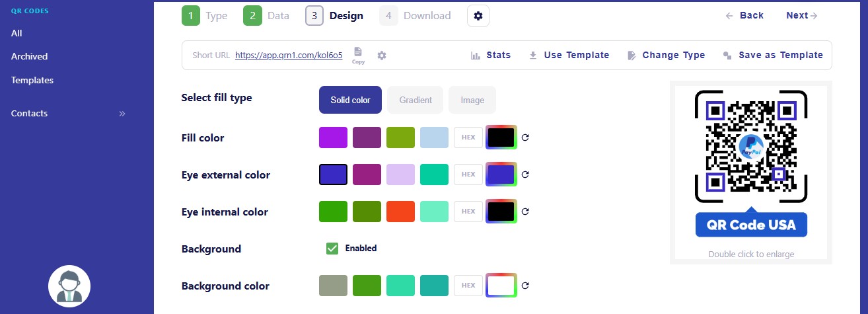The image size is (868, 314).
Task: Pick blue Eye external color swatch
Action: point(333,175)
